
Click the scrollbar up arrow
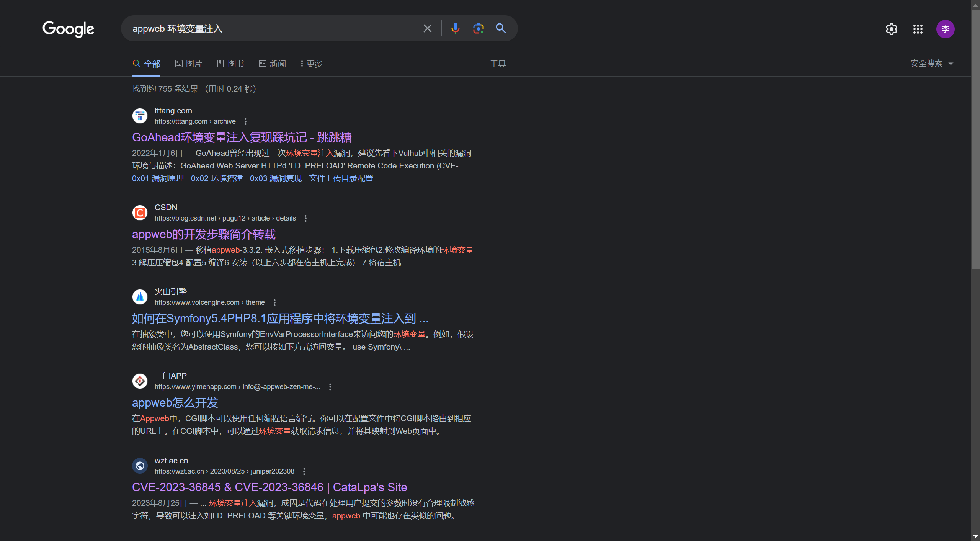(x=975, y=5)
